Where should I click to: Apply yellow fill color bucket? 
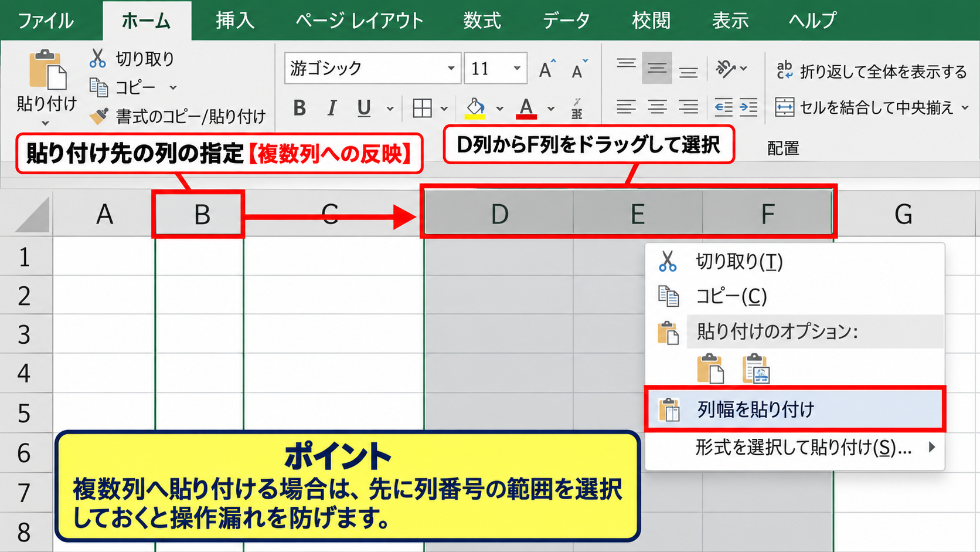tap(475, 108)
